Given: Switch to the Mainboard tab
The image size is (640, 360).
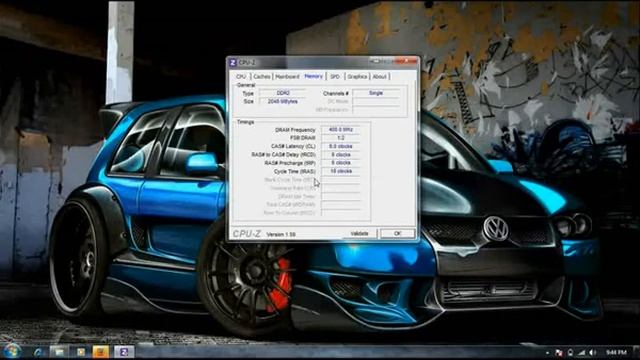Looking at the screenshot, I should (x=287, y=77).
